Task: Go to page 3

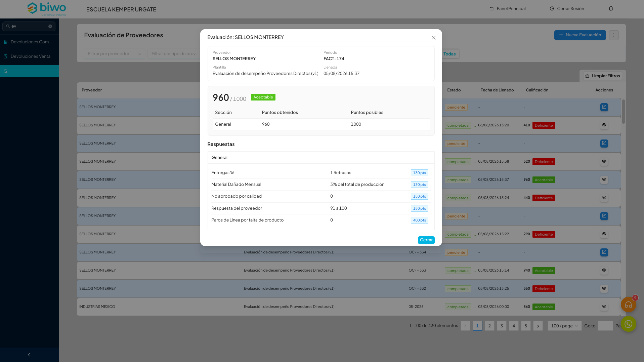Action: click(x=502, y=326)
